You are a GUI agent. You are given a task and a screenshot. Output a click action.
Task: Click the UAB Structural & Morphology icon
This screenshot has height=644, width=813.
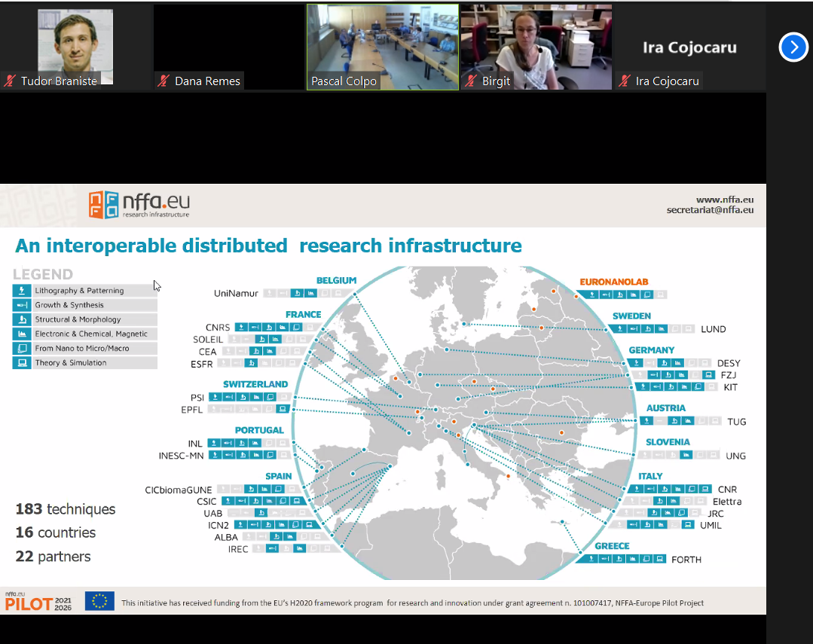click(261, 513)
